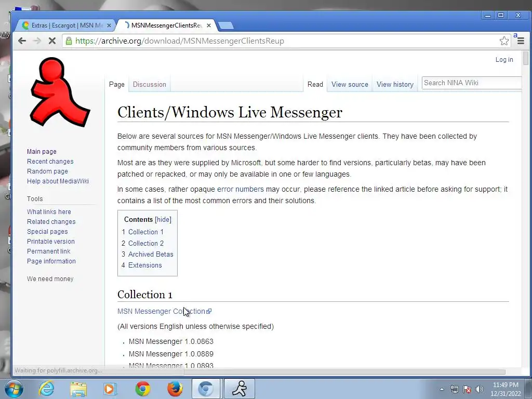532x399 pixels.
Task: Select the Read view tab
Action: tap(315, 84)
